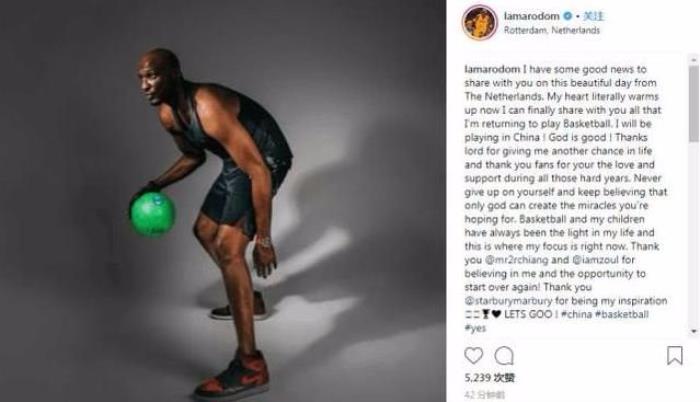This screenshot has height=402, width=700.
Task: Open the #basketball hashtag
Action: pos(621,314)
